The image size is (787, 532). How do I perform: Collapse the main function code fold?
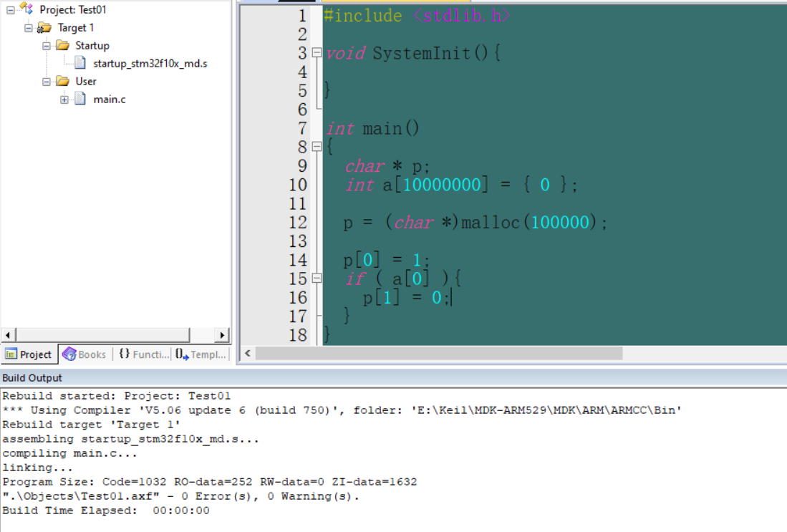316,147
